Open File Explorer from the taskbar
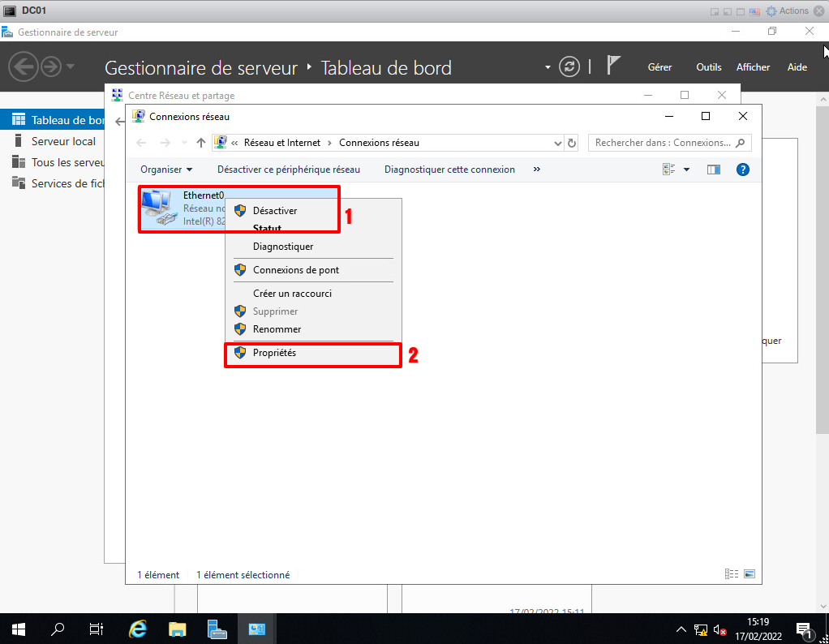The image size is (829, 644). click(178, 629)
